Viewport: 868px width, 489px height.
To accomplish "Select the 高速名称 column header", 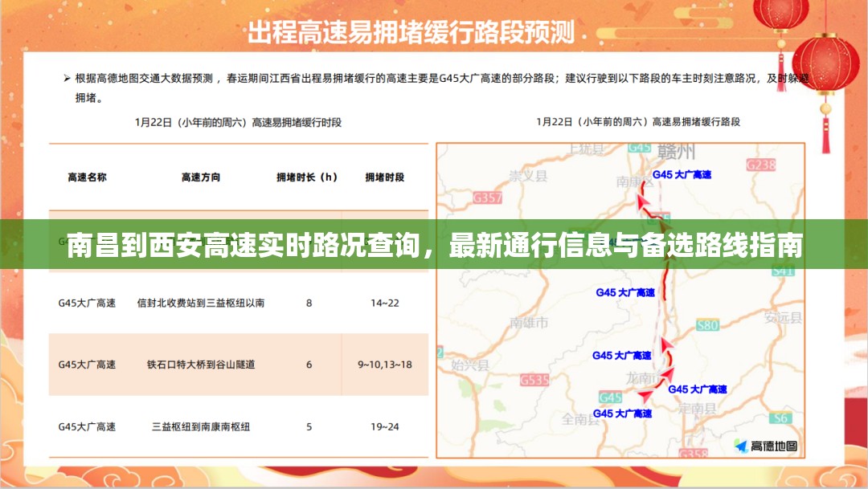I will coord(87,177).
